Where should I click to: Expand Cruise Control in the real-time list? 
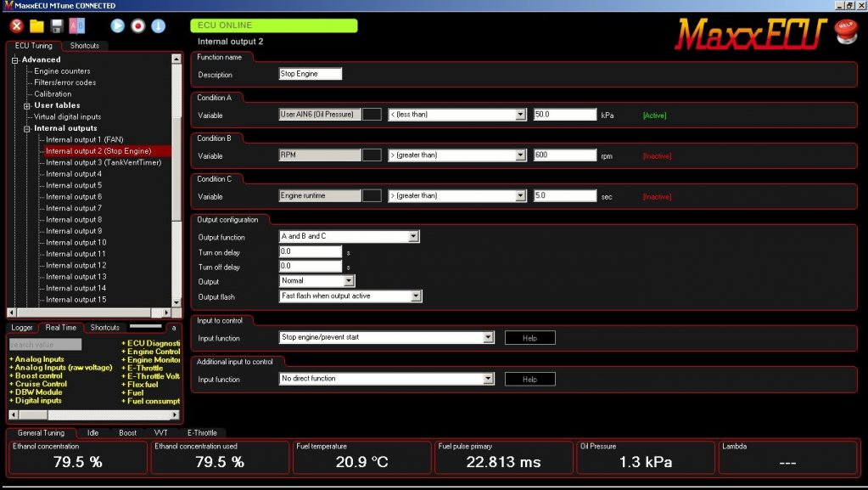(38, 384)
